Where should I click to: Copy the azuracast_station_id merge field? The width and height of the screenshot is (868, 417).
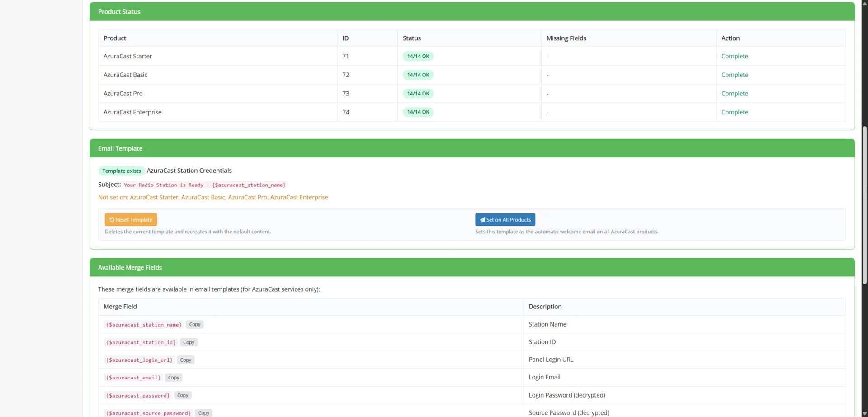coord(188,342)
